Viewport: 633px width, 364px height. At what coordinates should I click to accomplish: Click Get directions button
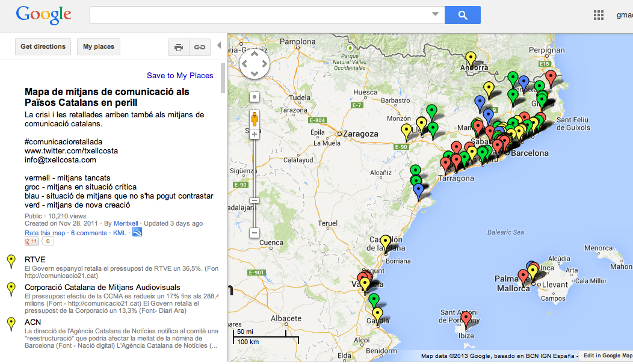(x=43, y=47)
